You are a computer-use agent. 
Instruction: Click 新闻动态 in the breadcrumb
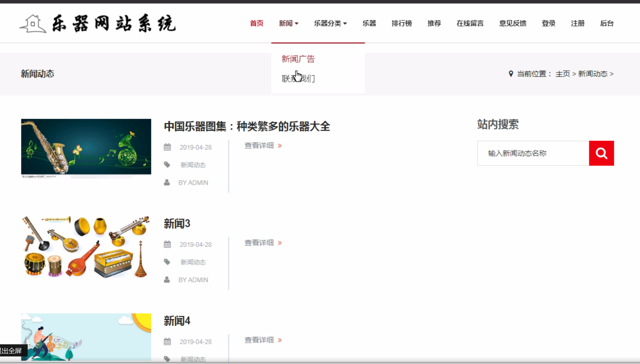593,74
